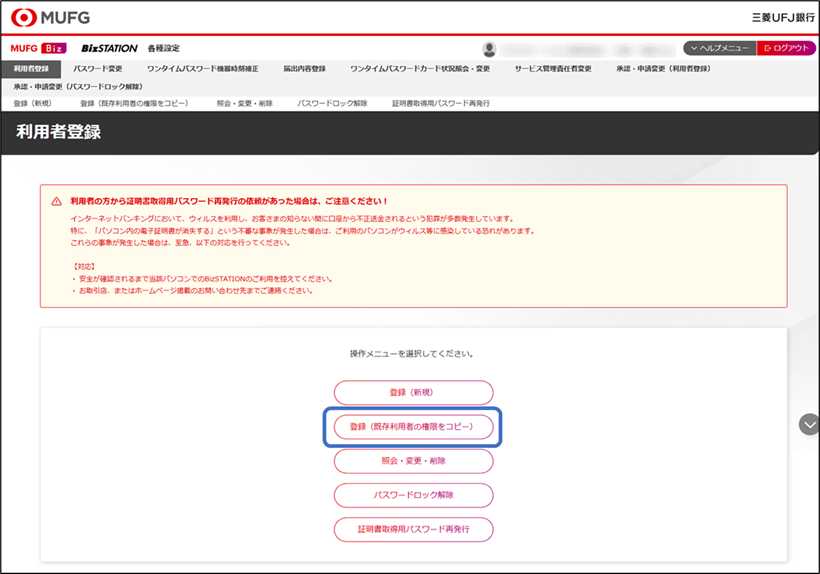Click the round down-arrow button at right edge
The width and height of the screenshot is (820, 574).
click(x=809, y=424)
